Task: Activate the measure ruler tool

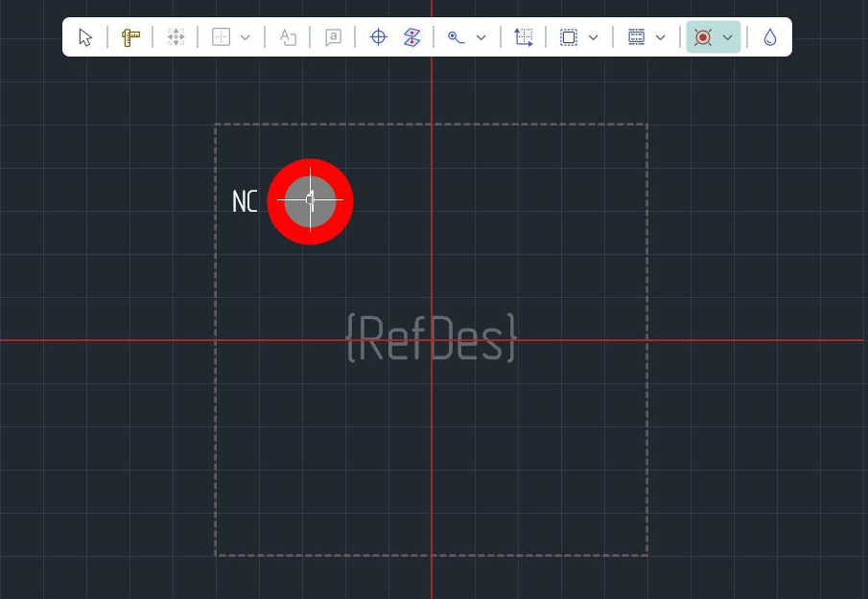Action: tap(130, 37)
